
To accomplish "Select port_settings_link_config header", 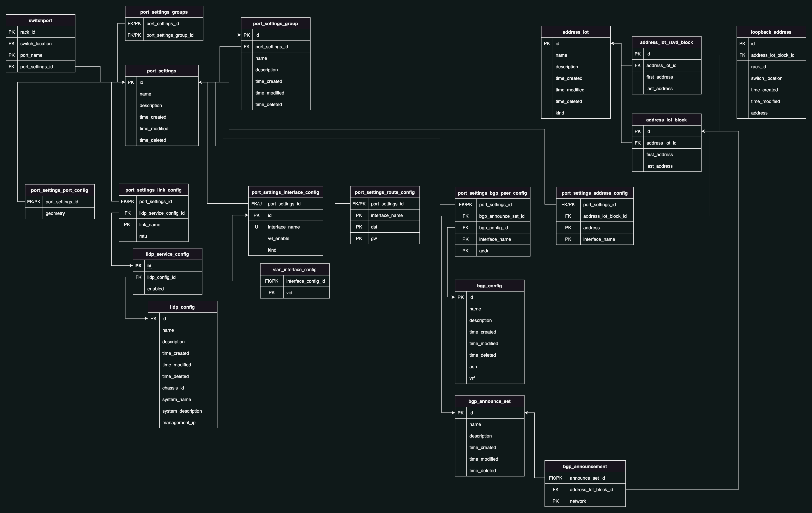I will click(x=153, y=190).
